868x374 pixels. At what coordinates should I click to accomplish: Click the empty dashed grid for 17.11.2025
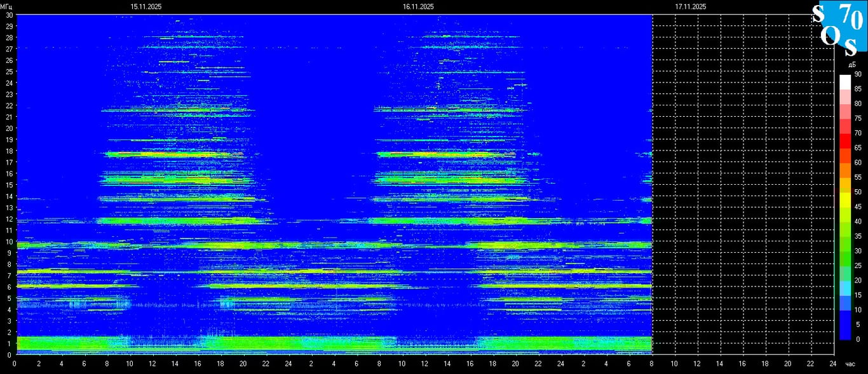pyautogui.click(x=743, y=184)
